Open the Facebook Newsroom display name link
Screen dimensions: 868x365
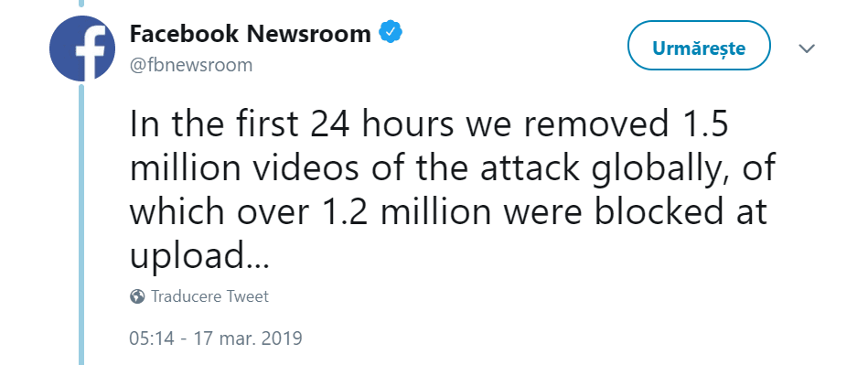(251, 34)
